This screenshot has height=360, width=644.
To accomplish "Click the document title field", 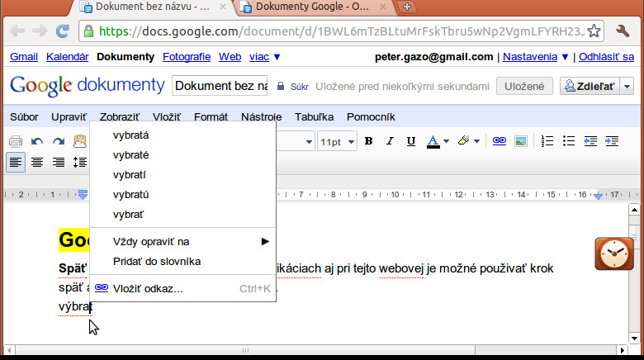I will tap(220, 86).
